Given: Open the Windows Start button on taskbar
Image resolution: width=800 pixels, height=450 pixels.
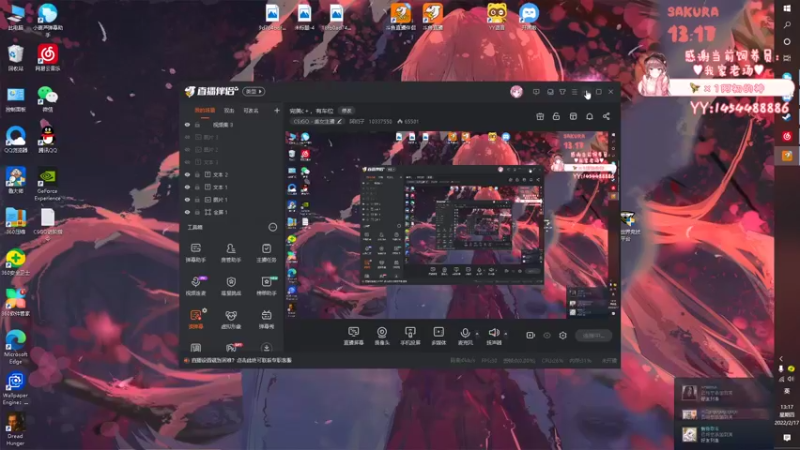Looking at the screenshot, I should [x=787, y=9].
